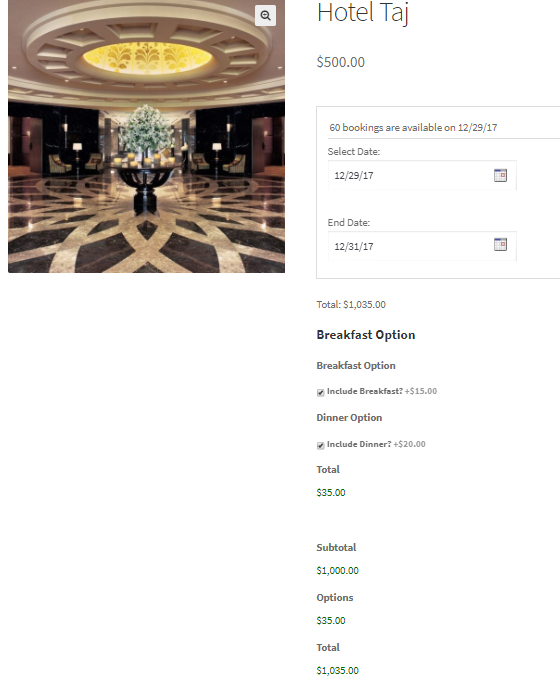
Task: Click the bold Breakfast Option section heading
Action: tap(366, 335)
